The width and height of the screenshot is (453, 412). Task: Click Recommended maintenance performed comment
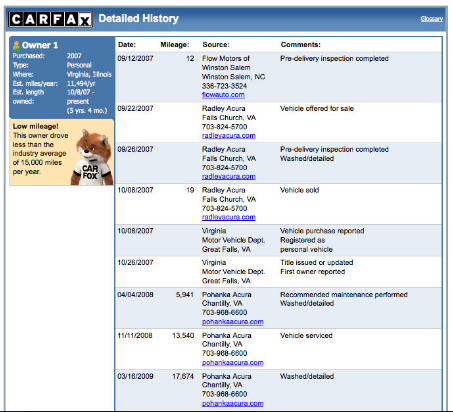pos(344,295)
